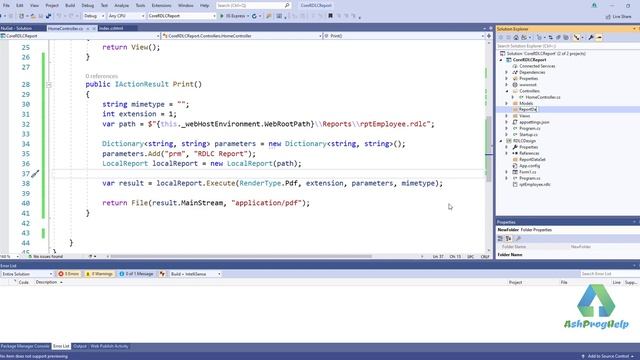
Task: Click the IIS Express run button
Action: point(234,16)
